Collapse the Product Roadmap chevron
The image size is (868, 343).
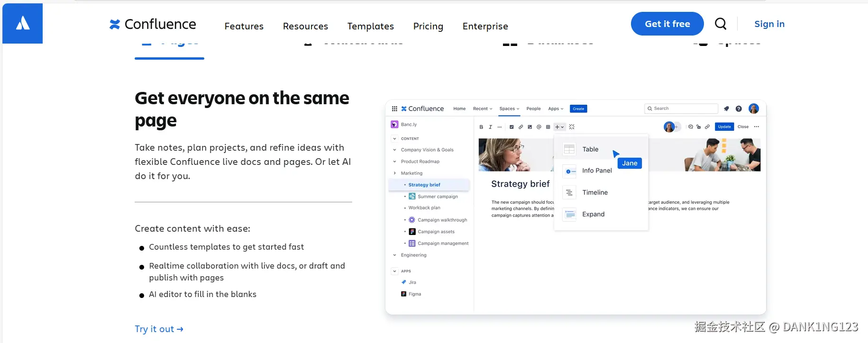pyautogui.click(x=394, y=162)
